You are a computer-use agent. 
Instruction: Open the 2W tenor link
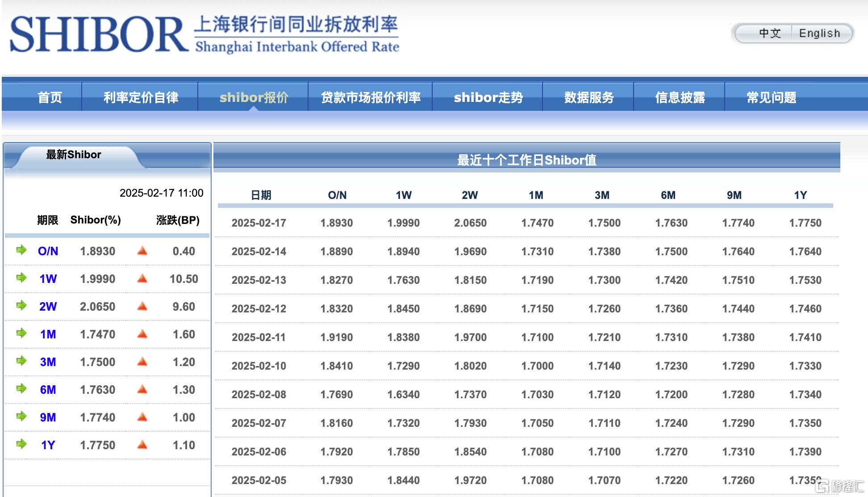pos(48,307)
